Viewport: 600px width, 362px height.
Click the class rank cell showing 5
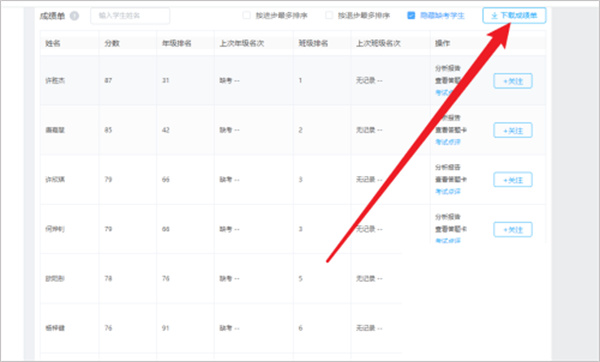pyautogui.click(x=300, y=278)
